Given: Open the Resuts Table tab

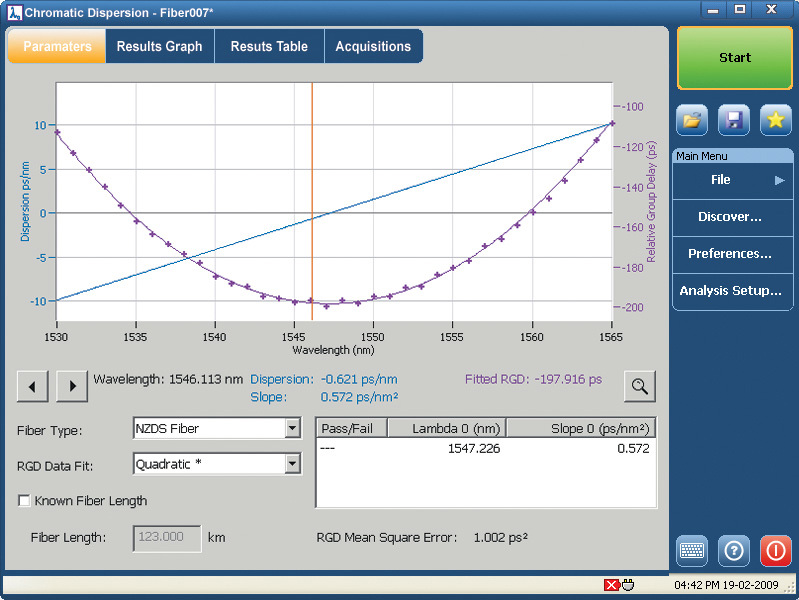Looking at the screenshot, I should click(269, 46).
